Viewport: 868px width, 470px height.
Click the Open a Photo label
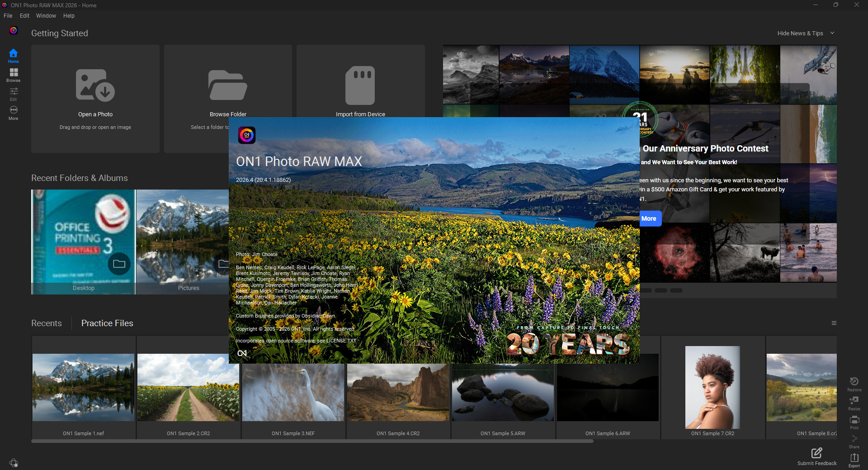pos(95,114)
